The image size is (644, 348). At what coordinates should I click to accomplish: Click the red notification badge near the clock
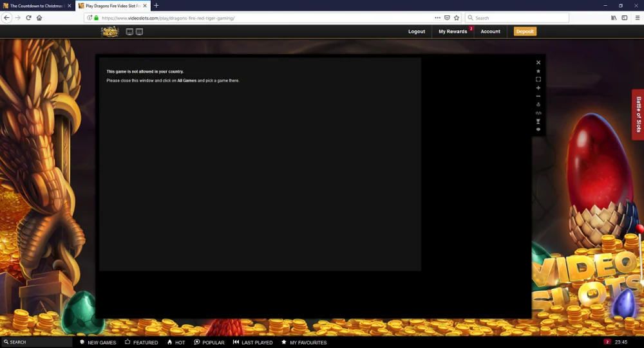click(x=607, y=342)
